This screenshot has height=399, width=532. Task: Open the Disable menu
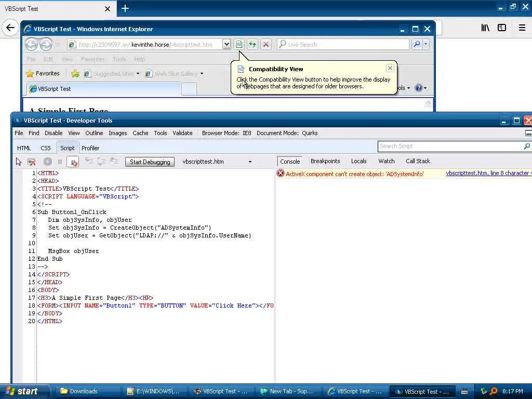(x=54, y=133)
